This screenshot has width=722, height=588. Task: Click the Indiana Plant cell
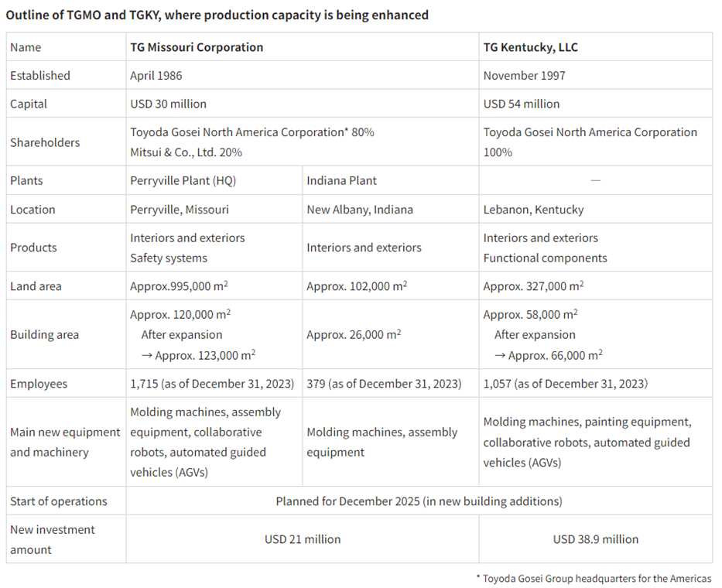coord(341,180)
